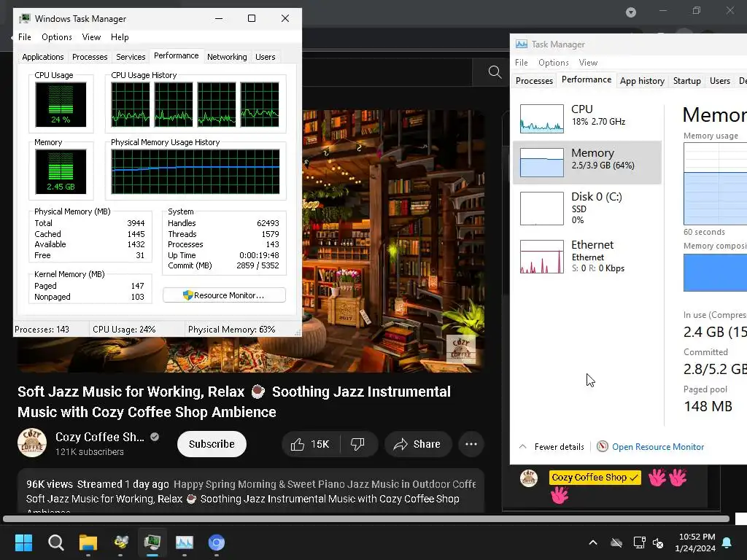Open Options menu in new Task Manager
The height and width of the screenshot is (560, 747).
pos(553,63)
